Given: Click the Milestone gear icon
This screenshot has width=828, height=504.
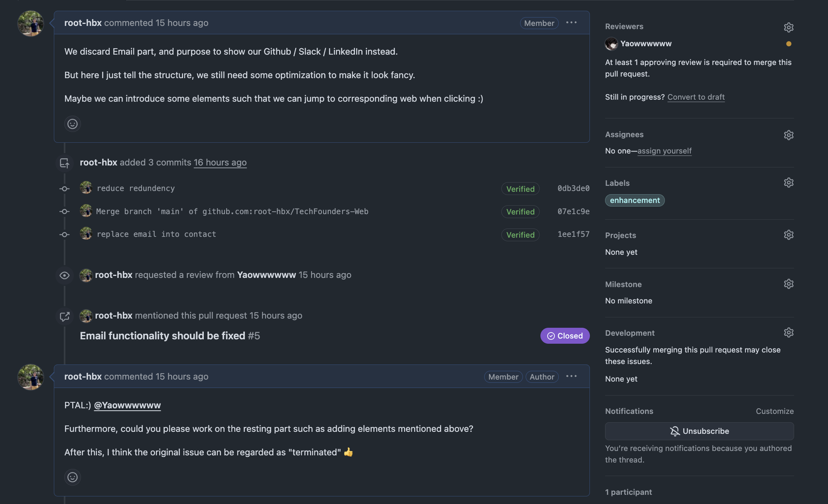Looking at the screenshot, I should [x=789, y=284].
